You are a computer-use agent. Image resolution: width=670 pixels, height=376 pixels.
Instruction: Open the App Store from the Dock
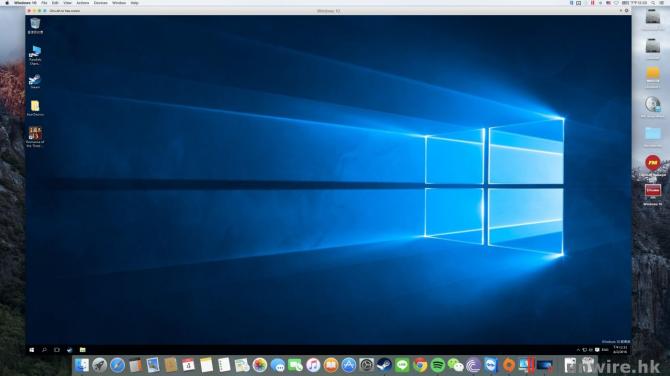coord(349,365)
